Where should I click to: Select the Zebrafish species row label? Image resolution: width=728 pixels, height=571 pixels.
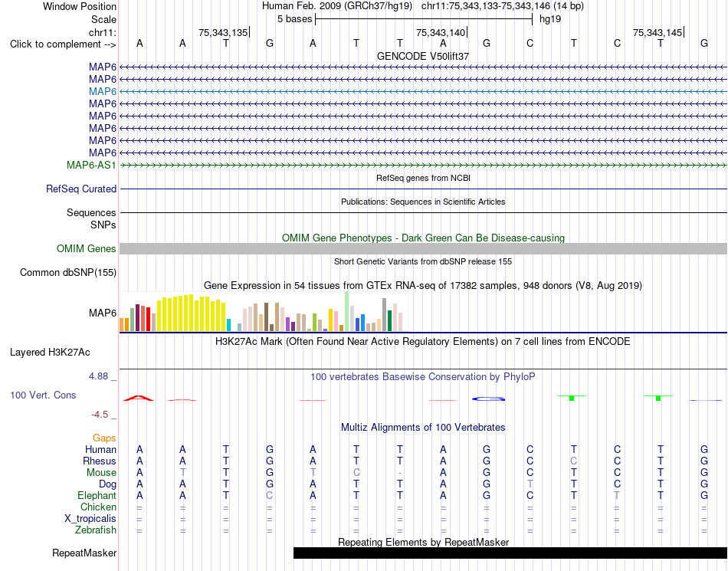[96, 530]
